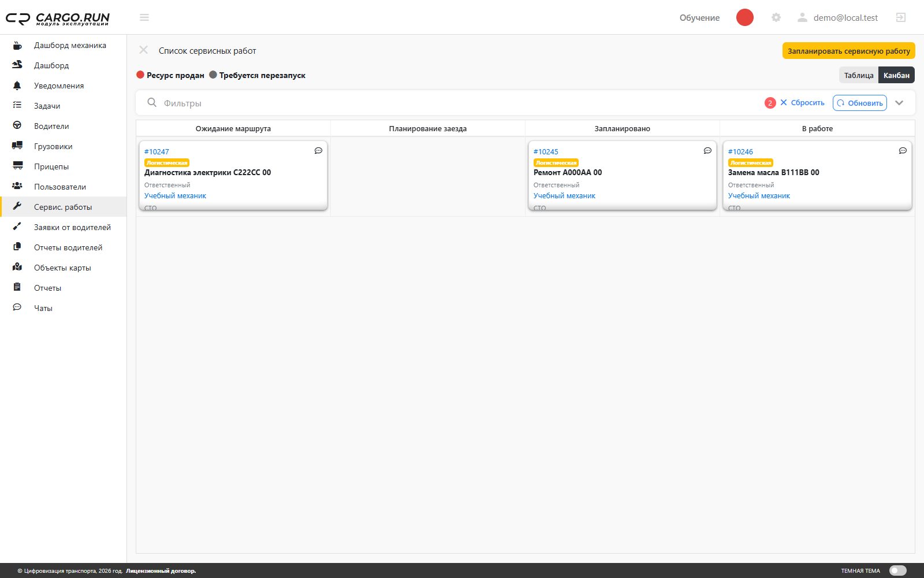Expand the filters panel chevron
This screenshot has height=578, width=924.
point(899,103)
